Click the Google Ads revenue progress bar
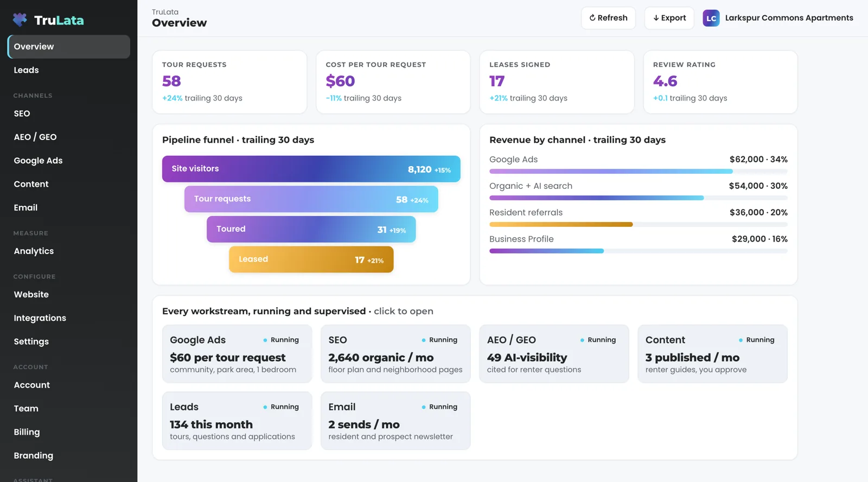Viewport: 868px width, 482px height. 639,171
